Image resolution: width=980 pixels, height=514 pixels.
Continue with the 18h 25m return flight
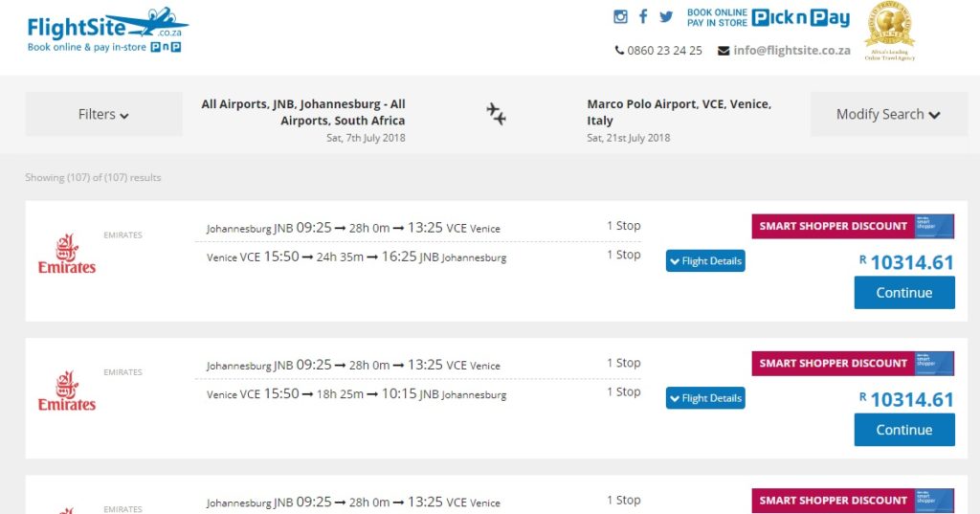pyautogui.click(x=904, y=430)
